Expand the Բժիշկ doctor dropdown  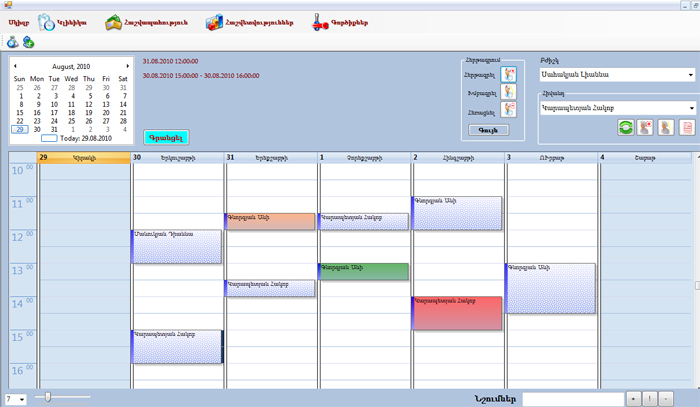[x=691, y=74]
